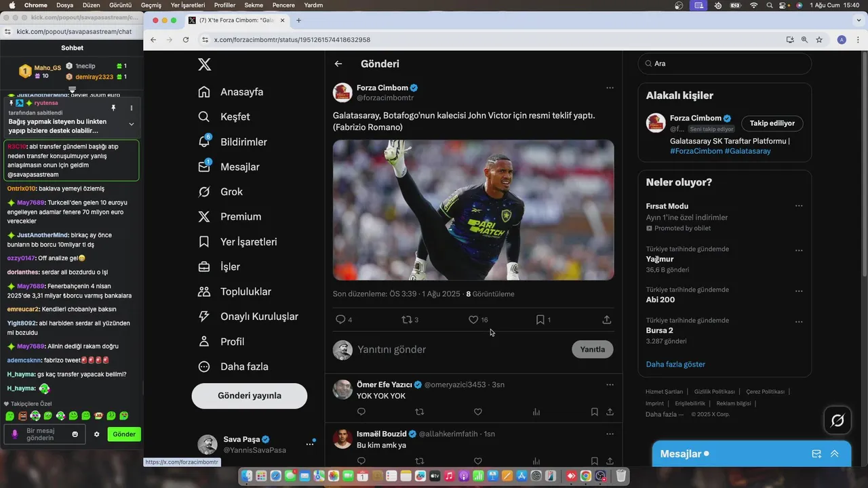This screenshot has height=488, width=868.
Task: Click the Yanıtla button
Action: [593, 350]
